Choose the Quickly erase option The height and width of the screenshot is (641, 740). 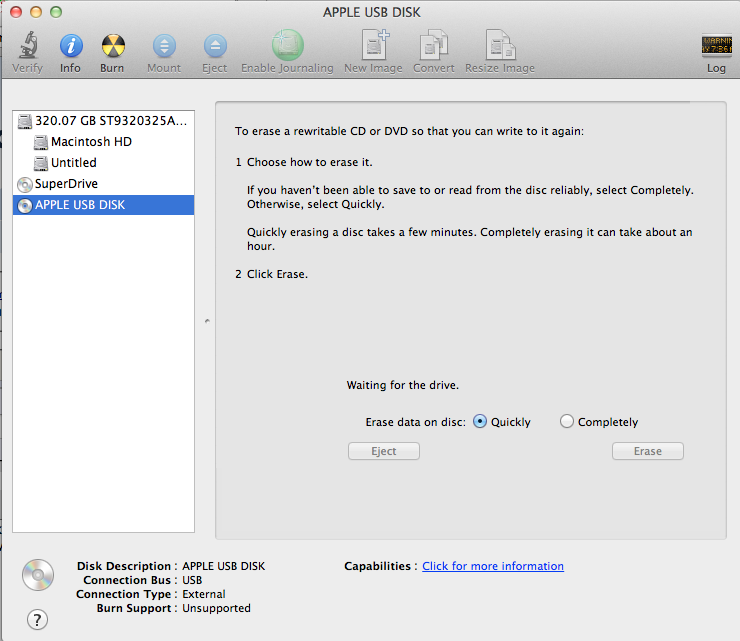[x=479, y=421]
